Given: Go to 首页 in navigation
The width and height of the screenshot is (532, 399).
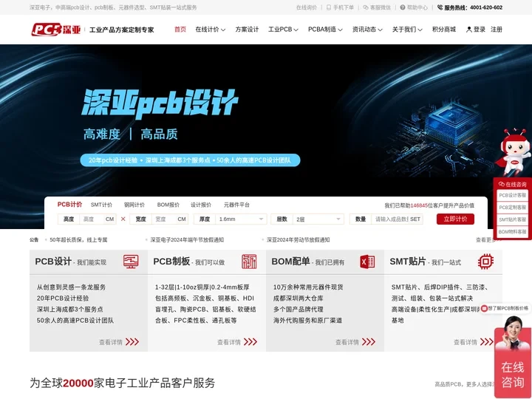Looking at the screenshot, I should (180, 30).
